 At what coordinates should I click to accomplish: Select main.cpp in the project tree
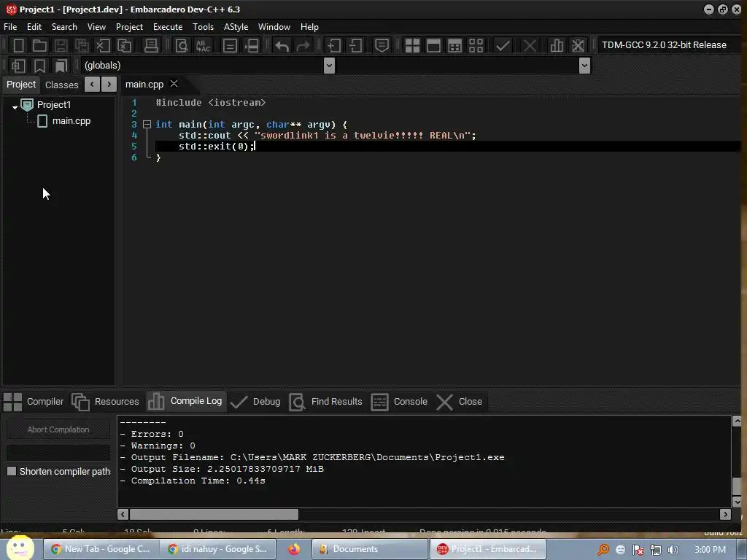(x=71, y=121)
